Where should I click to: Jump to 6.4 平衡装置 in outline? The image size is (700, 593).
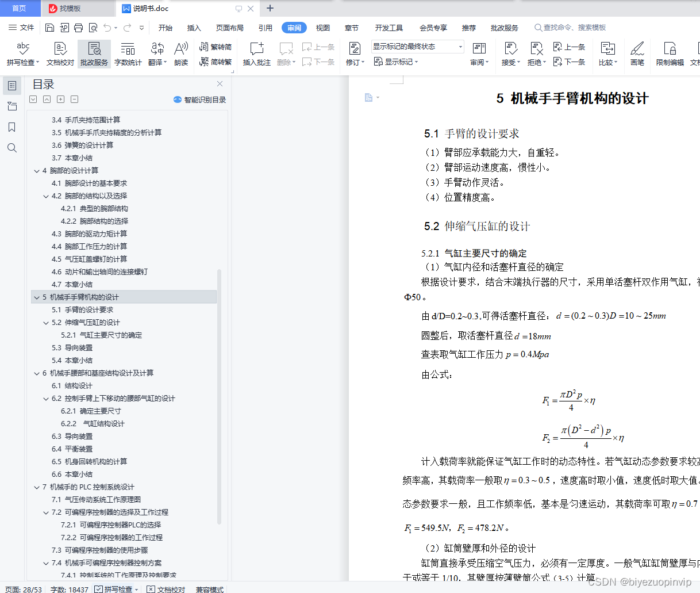pos(72,449)
